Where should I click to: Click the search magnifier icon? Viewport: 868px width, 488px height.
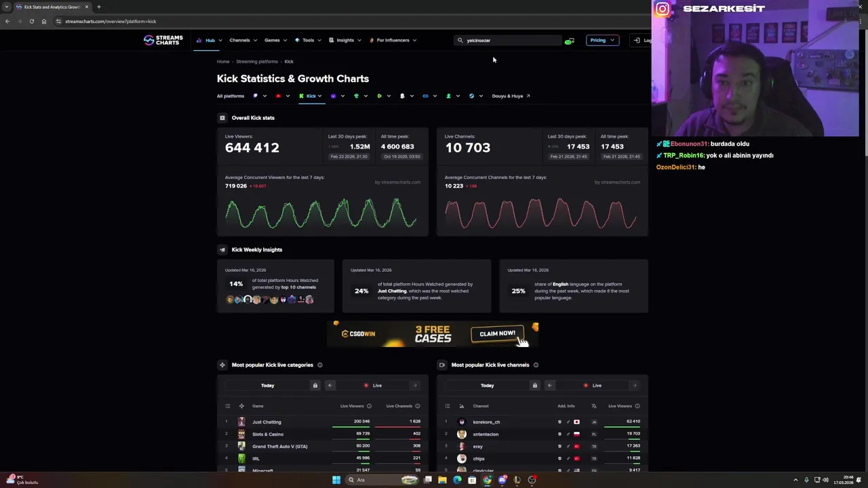pos(460,40)
